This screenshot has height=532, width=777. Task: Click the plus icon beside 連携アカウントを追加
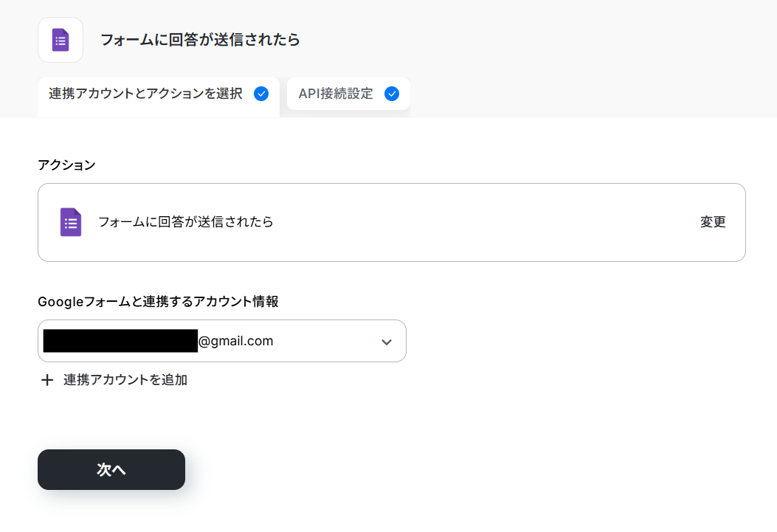point(47,380)
